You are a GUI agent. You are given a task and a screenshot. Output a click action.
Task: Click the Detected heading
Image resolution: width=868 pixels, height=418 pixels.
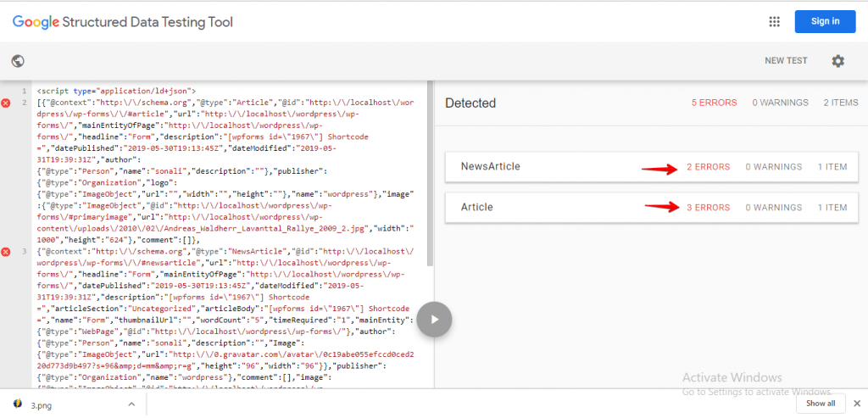[470, 103]
